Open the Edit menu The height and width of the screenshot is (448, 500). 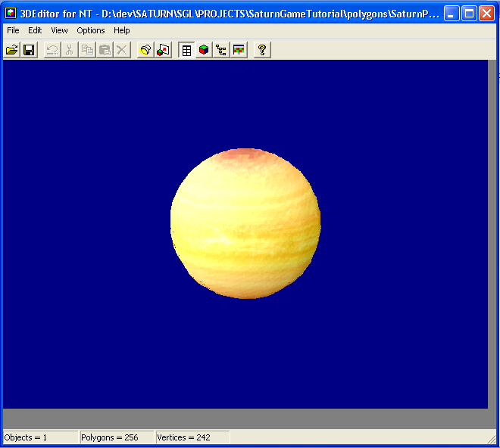click(35, 30)
